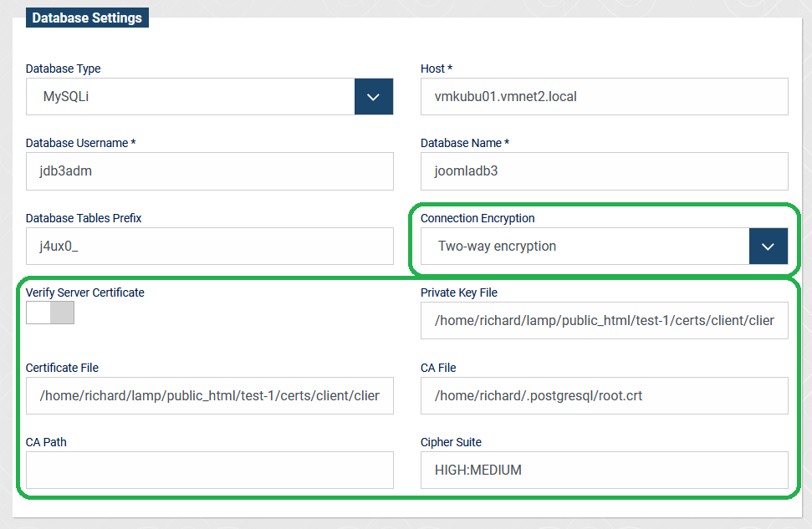Focus the Host input field
Viewport: 812px width, 529px height.
(x=605, y=97)
